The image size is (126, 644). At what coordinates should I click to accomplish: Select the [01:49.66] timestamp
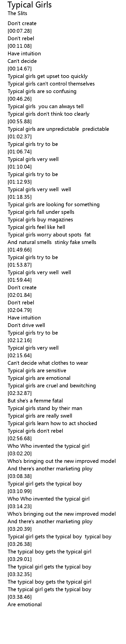(20, 250)
